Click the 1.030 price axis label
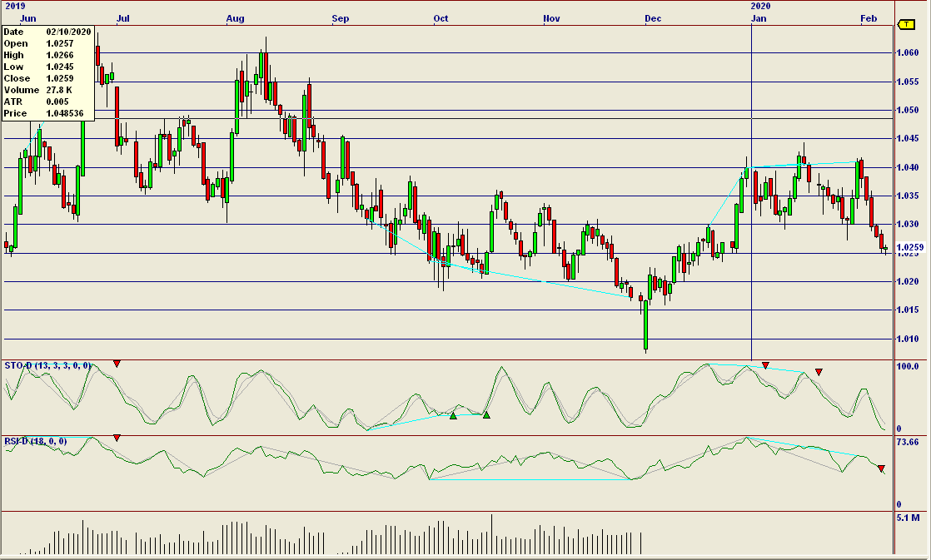 pos(908,224)
